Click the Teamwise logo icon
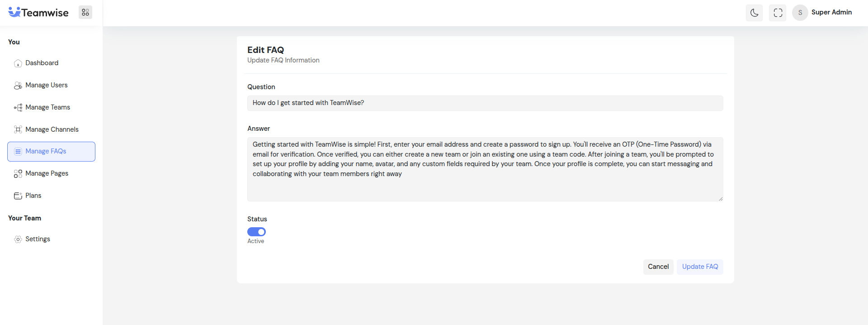The height and width of the screenshot is (325, 868). pos(14,12)
